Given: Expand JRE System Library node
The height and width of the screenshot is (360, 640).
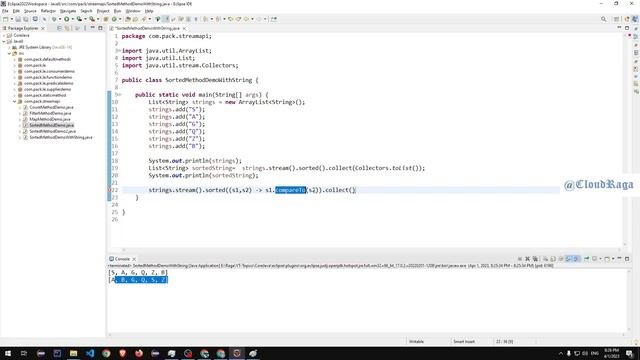Looking at the screenshot, I should pos(9,47).
